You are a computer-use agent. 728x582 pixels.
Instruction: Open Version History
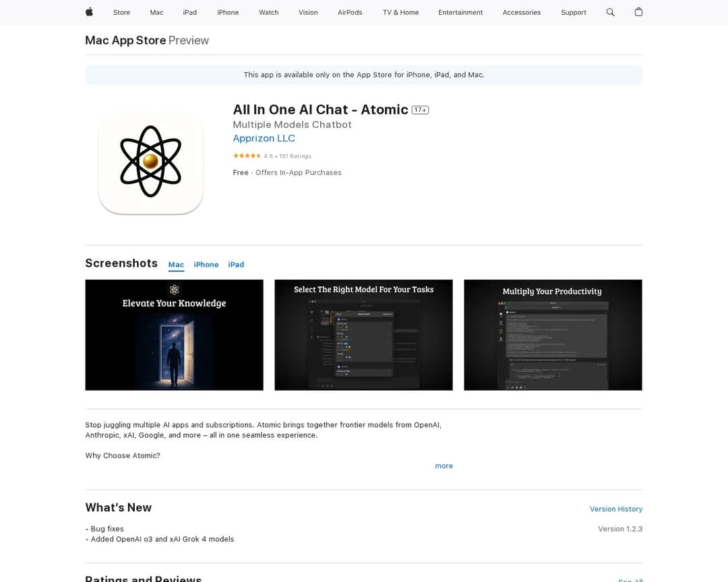click(x=616, y=509)
